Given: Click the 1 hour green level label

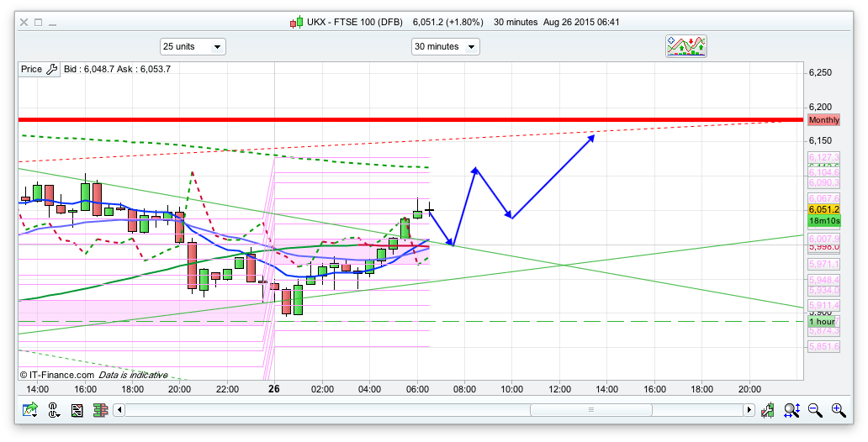Looking at the screenshot, I should [822, 322].
